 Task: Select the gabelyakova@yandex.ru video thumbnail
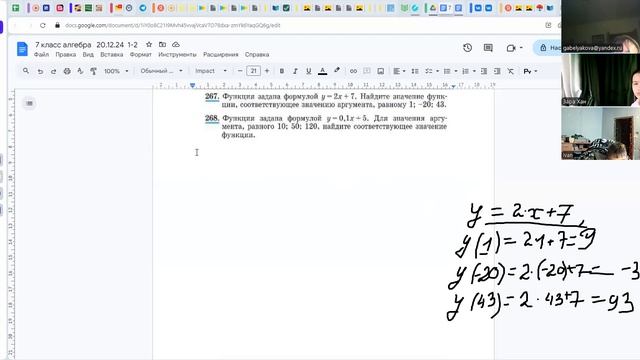[600, 26]
